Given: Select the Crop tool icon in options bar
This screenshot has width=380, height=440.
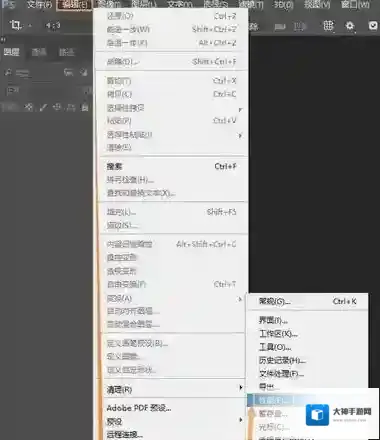Looking at the screenshot, I should point(15,25).
